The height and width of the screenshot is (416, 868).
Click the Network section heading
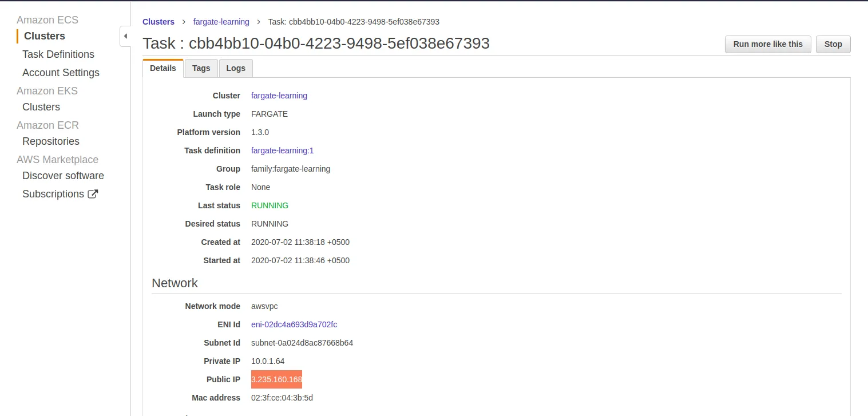click(x=175, y=283)
